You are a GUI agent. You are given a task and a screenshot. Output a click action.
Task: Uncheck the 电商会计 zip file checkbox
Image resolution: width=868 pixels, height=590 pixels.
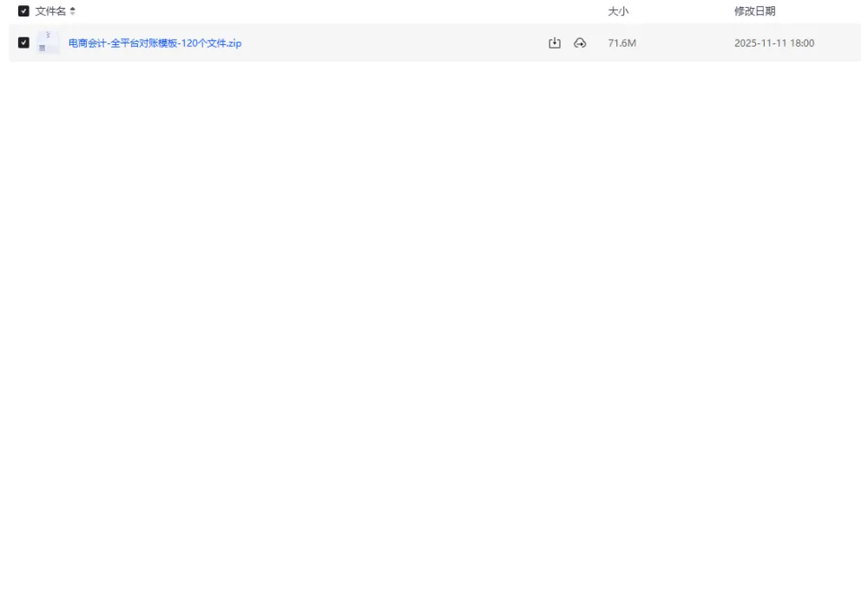[x=23, y=43]
